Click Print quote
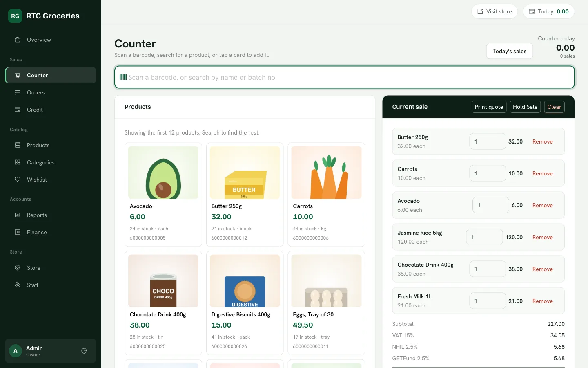 pos(489,107)
